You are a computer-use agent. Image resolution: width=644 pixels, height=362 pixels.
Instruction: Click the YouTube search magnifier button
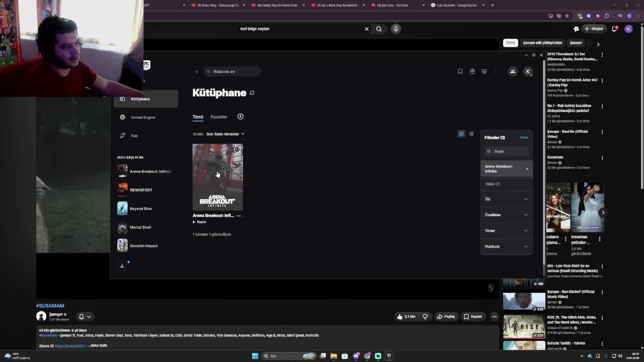click(x=379, y=29)
